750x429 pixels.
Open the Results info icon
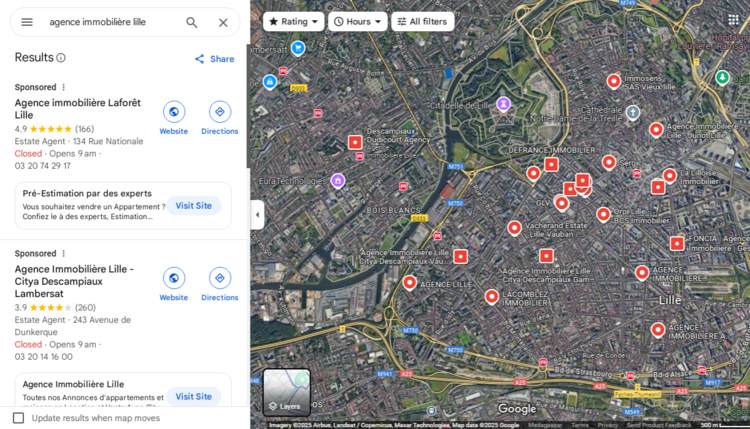61,58
